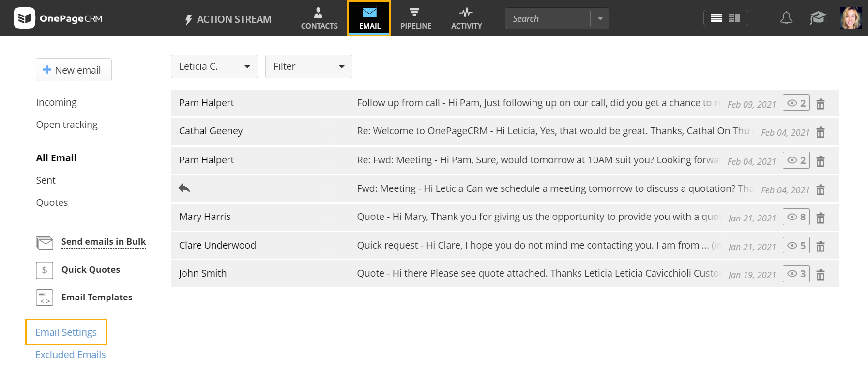Open Send emails in Bulk link

(104, 241)
